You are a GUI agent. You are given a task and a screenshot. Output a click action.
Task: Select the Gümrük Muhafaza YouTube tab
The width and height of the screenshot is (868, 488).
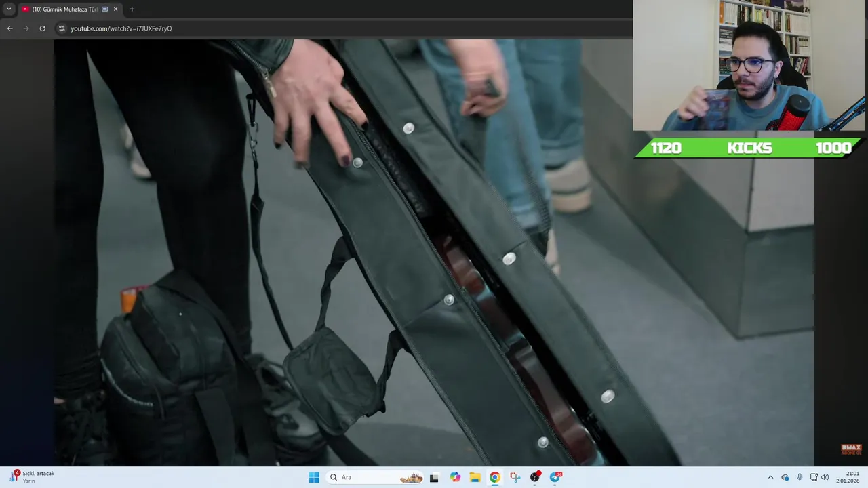[70, 9]
